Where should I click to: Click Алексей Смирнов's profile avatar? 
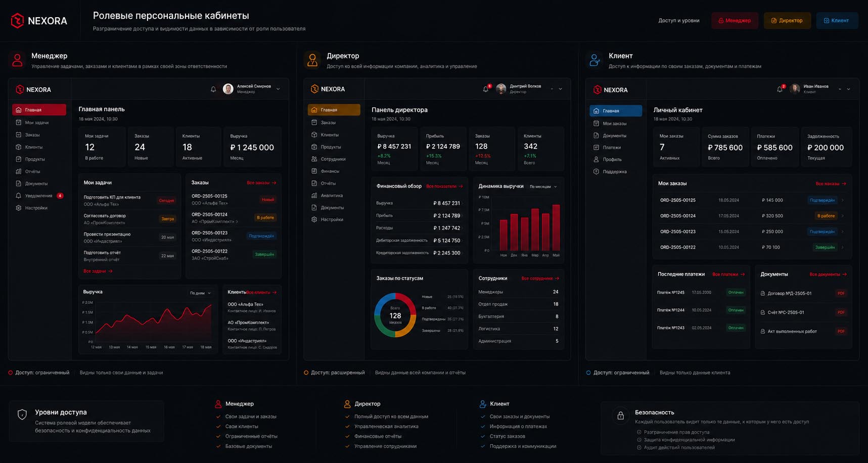tap(228, 89)
